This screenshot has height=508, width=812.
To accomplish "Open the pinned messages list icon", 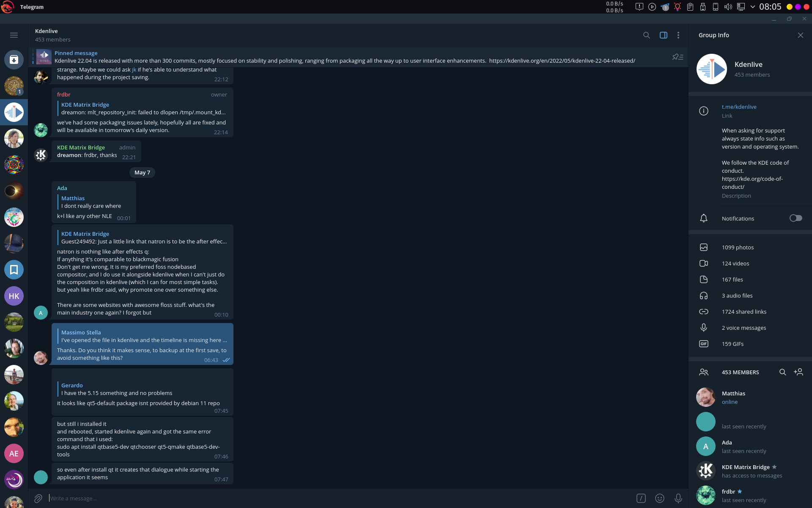I will [678, 57].
